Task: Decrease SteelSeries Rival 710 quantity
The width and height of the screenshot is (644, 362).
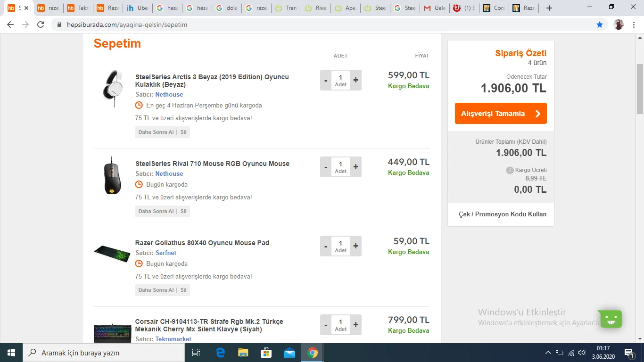Action: pyautogui.click(x=326, y=167)
